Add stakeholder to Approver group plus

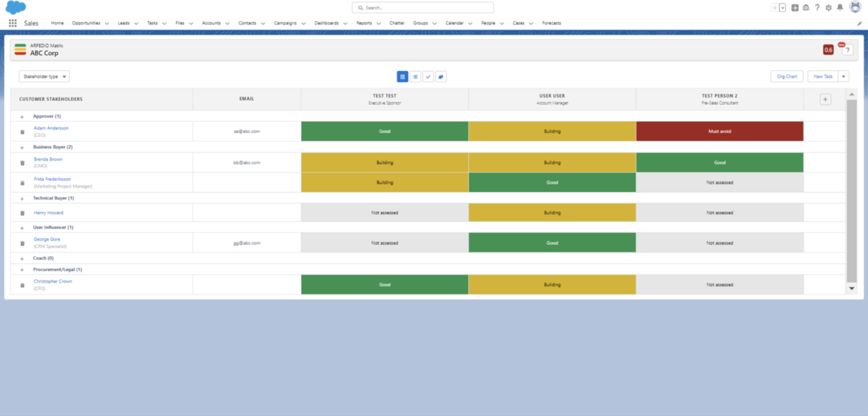click(22, 117)
